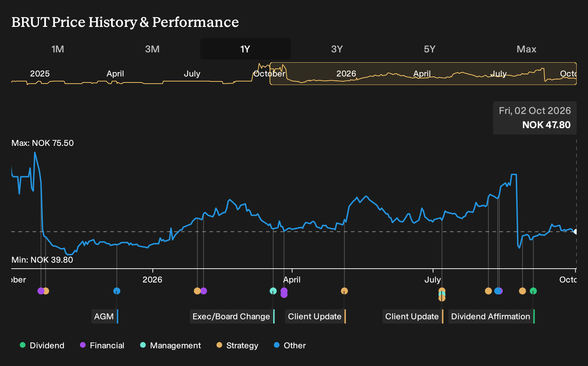Viewport: 588px width, 366px height.
Task: Toggle the Management legend filter
Action: click(171, 345)
